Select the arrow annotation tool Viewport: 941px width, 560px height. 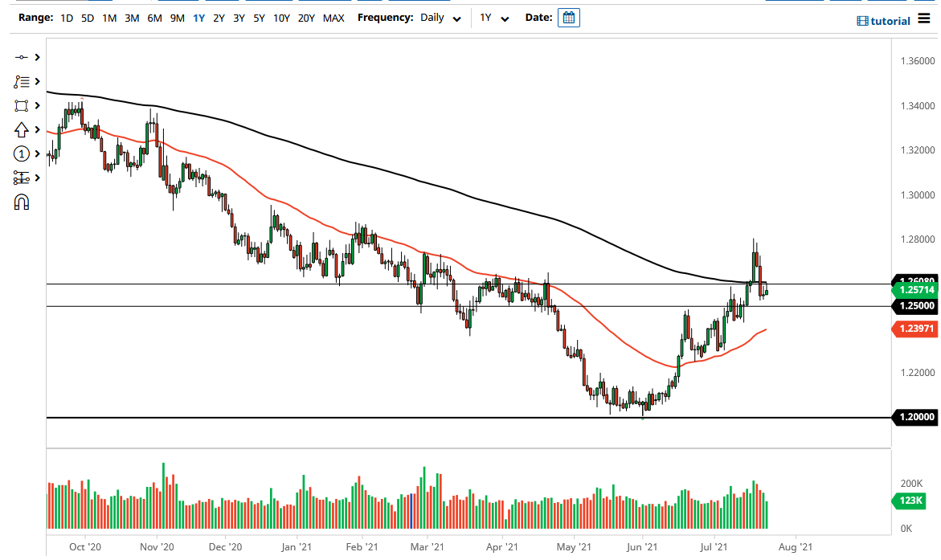pos(22,129)
